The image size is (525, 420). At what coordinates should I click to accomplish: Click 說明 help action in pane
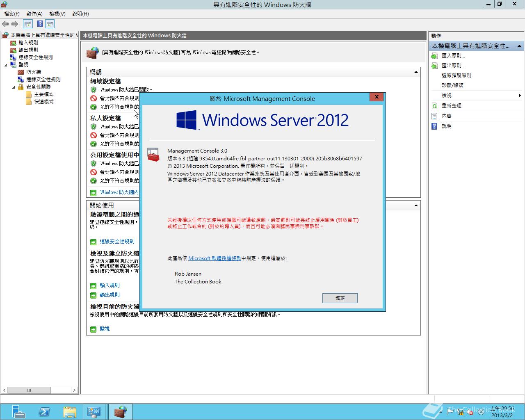tap(447, 126)
